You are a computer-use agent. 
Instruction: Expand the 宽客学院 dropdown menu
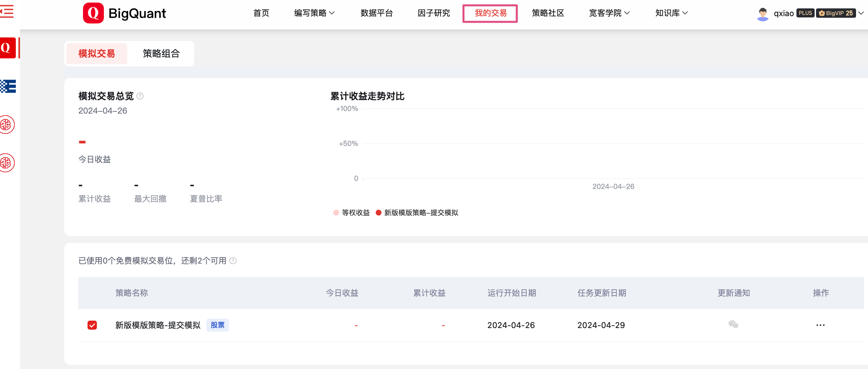click(609, 13)
